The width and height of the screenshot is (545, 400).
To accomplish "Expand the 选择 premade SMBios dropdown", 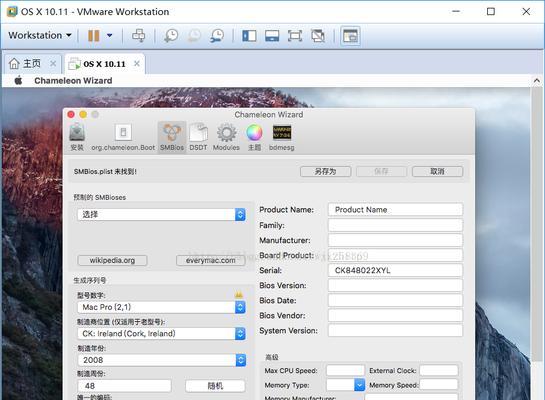I will [162, 214].
